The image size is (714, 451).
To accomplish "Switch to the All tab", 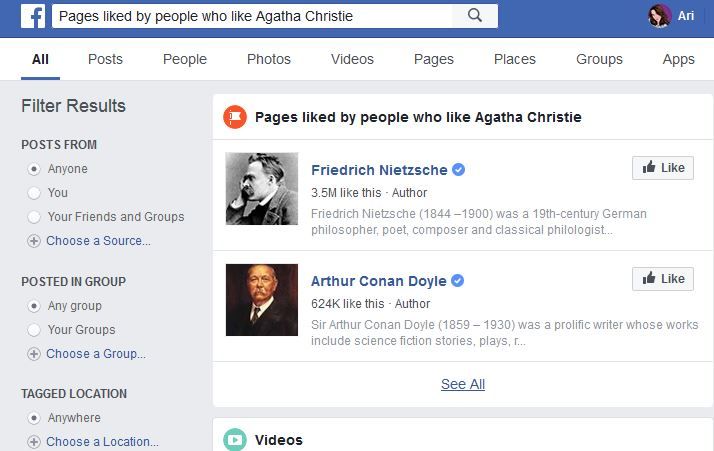I will pos(40,59).
